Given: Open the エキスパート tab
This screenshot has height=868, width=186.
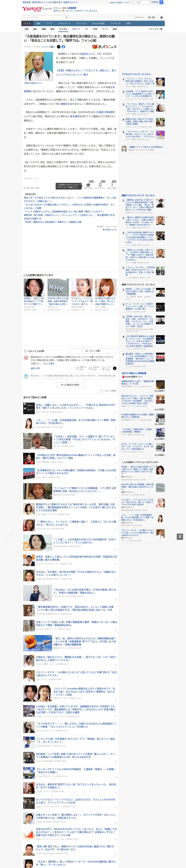Looking at the screenshot, I should pyautogui.click(x=64, y=24).
